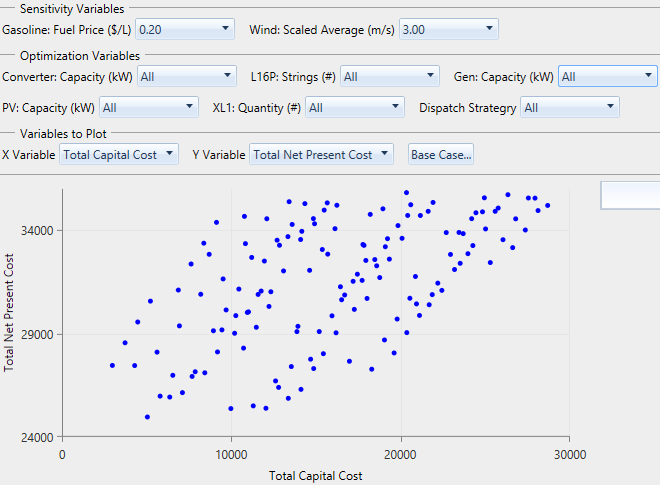Screen dimensions: 660x485
Task: Change the X Variable dropdown selection
Action: click(x=118, y=154)
